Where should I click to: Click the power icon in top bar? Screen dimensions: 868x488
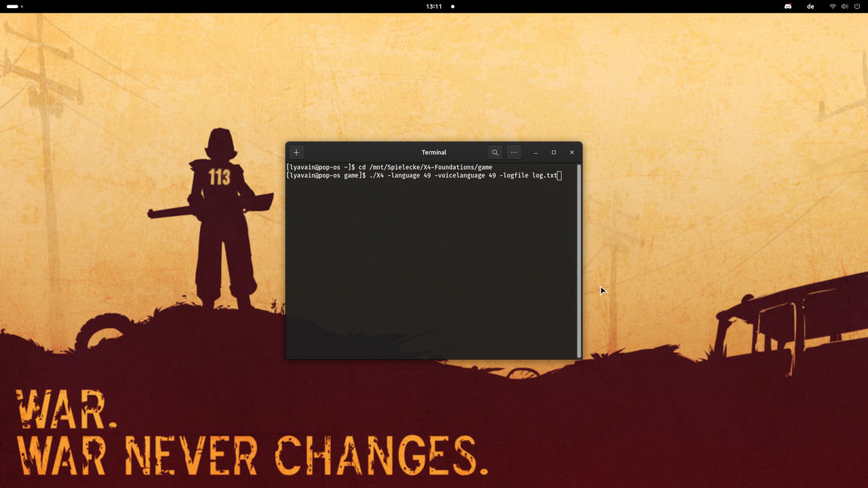pyautogui.click(x=857, y=6)
